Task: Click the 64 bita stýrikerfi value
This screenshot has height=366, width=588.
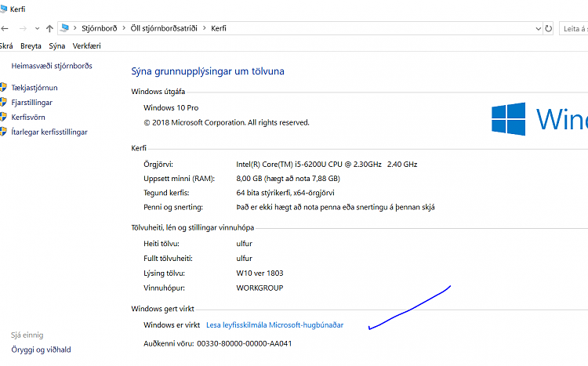Action: pyautogui.click(x=285, y=193)
